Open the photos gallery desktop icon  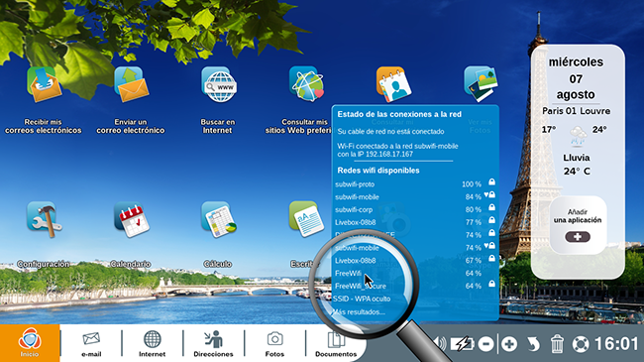[481, 83]
